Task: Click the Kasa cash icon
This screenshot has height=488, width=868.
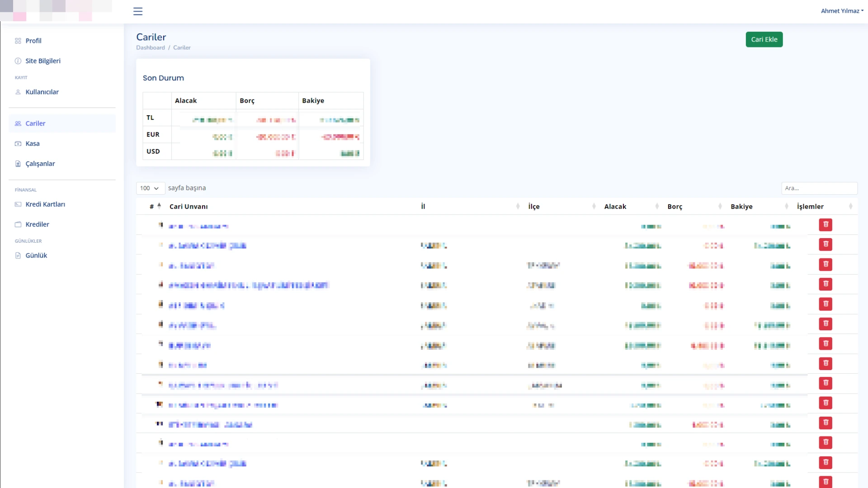Action: [18, 144]
